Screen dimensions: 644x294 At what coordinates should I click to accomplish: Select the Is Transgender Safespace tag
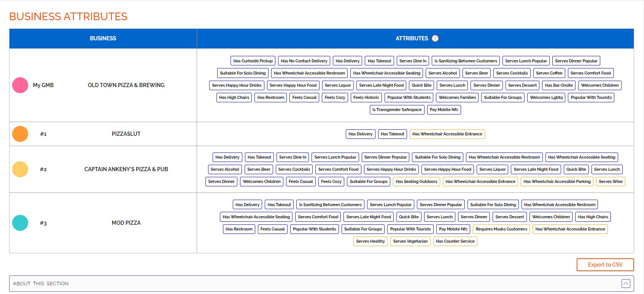(397, 110)
